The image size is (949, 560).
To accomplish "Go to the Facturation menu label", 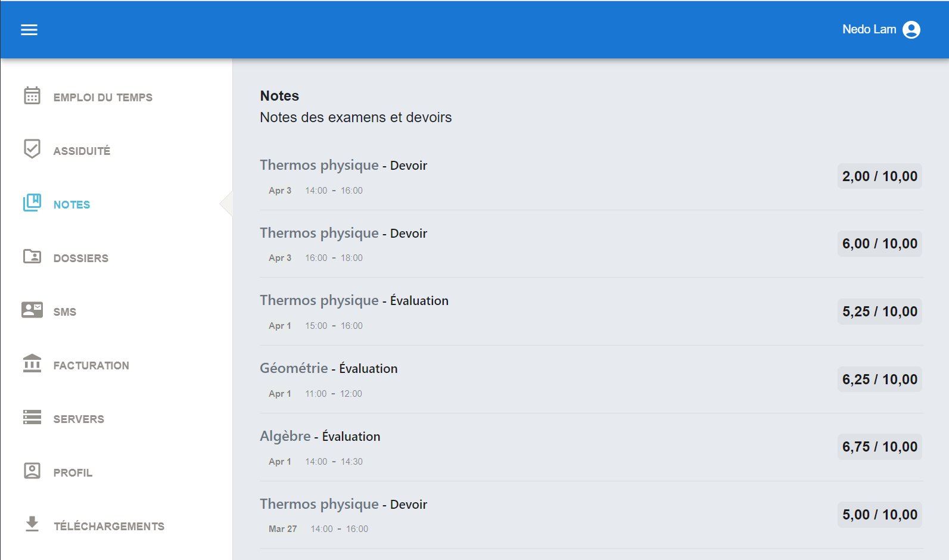I will click(x=91, y=366).
